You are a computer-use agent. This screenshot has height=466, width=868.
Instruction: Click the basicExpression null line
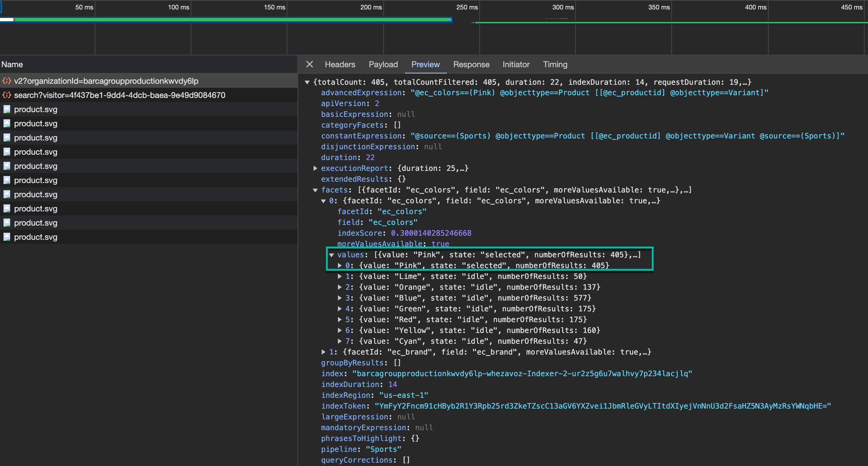tap(368, 114)
